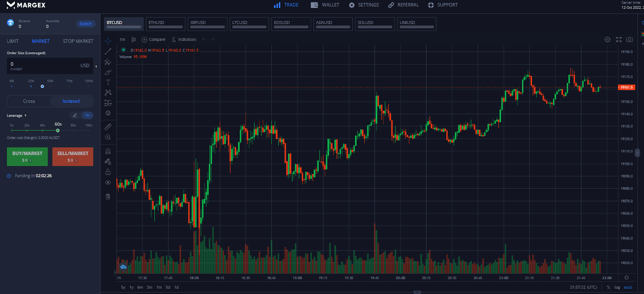Click the 60x leverage slider handle
644x294 pixels.
click(58, 131)
